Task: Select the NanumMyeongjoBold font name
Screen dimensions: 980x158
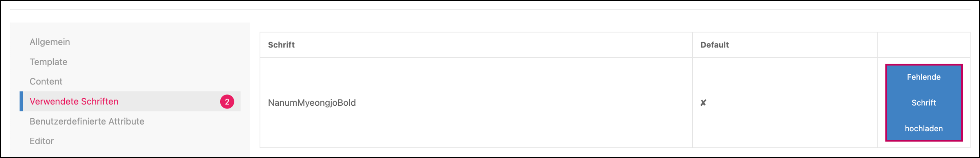Action: (x=312, y=103)
